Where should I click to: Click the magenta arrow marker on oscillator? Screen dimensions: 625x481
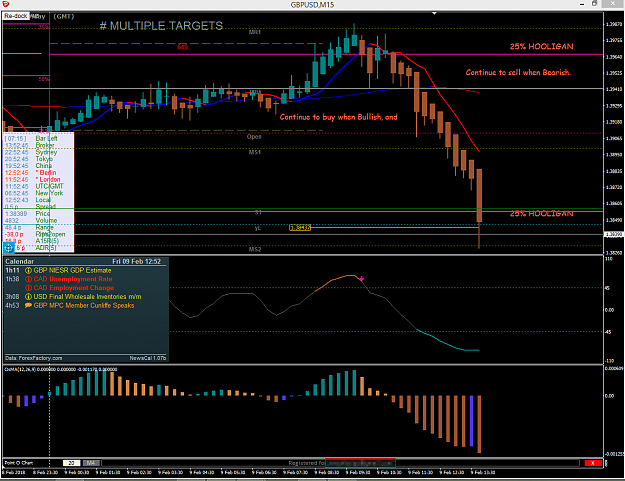click(362, 279)
